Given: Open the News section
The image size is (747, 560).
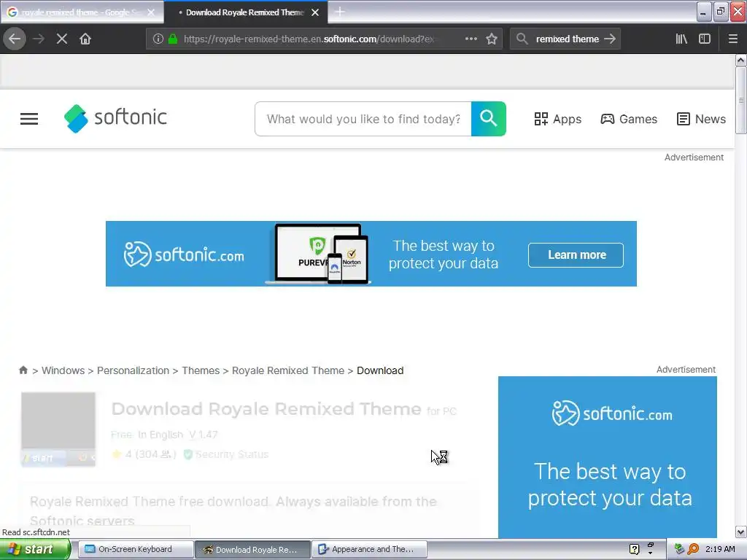Looking at the screenshot, I should [x=701, y=119].
